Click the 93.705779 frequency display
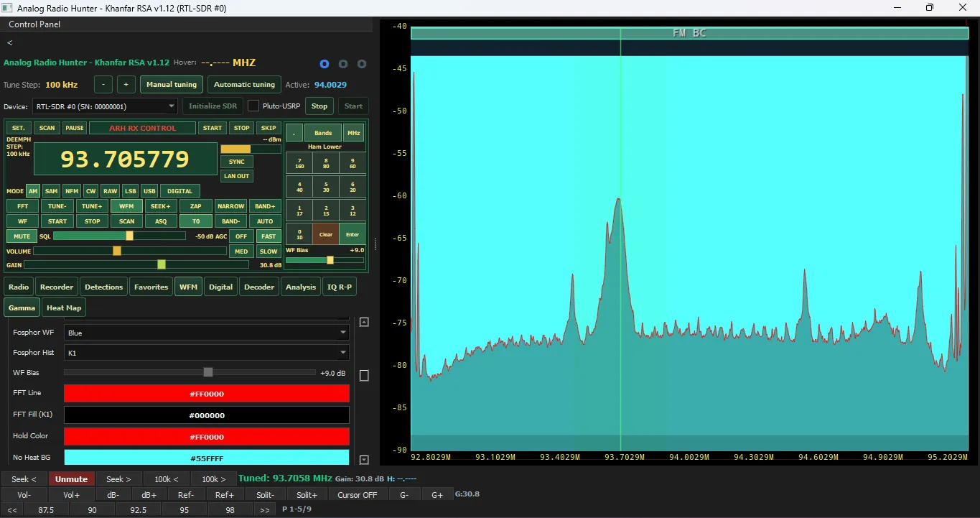980x518 pixels. 125,159
